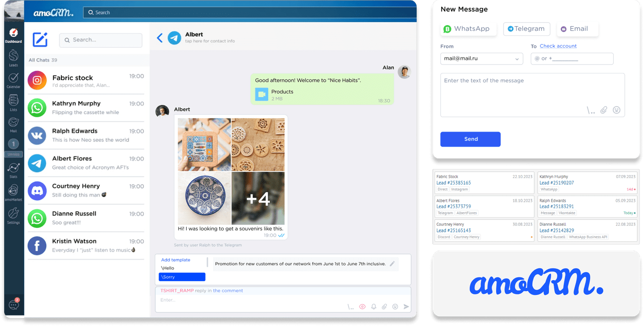The image size is (644, 326).
Task: Attach a file using the paperclip icon
Action: pyautogui.click(x=385, y=306)
